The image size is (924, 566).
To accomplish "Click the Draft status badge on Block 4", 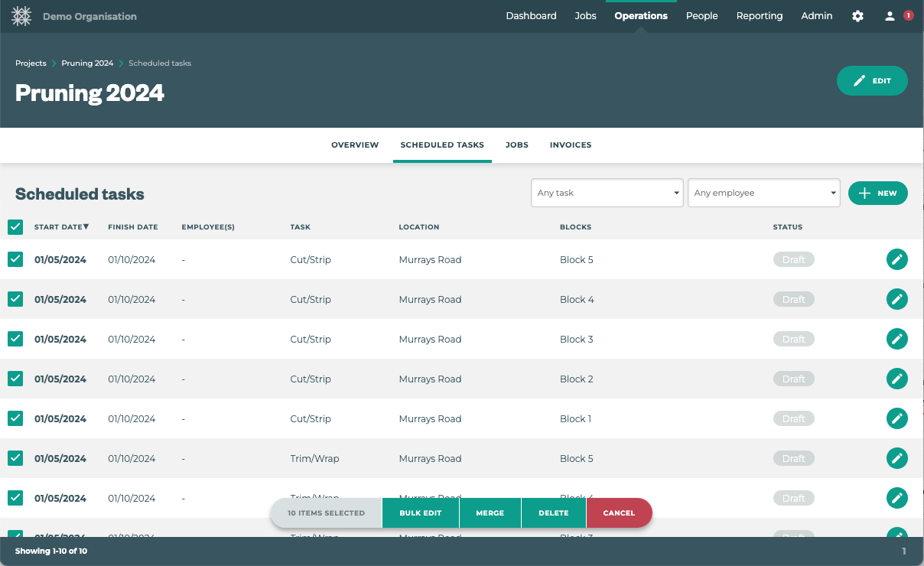I will pos(793,299).
